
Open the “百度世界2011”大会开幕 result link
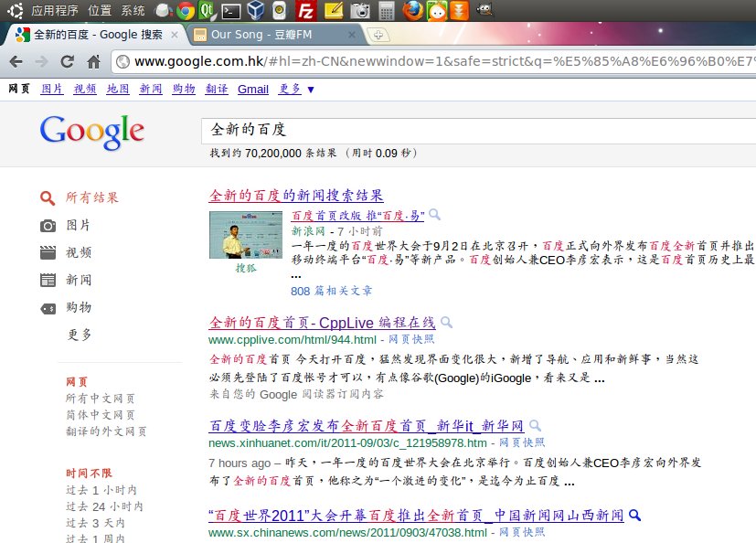click(x=416, y=516)
